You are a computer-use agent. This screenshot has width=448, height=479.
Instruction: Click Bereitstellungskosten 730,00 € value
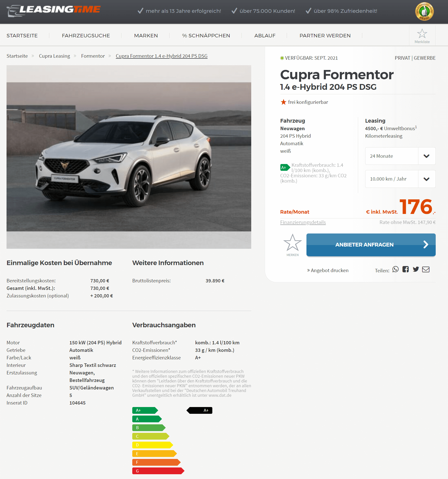pos(100,281)
